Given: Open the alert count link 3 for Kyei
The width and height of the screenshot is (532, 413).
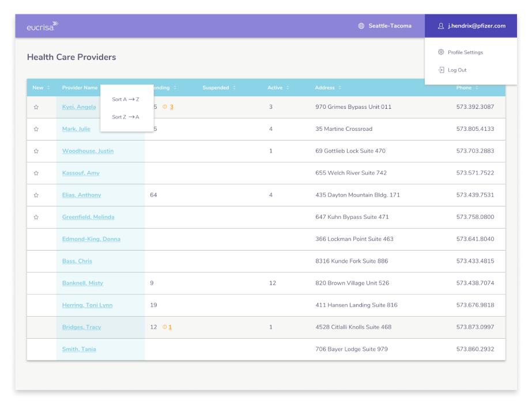Looking at the screenshot, I should point(172,107).
